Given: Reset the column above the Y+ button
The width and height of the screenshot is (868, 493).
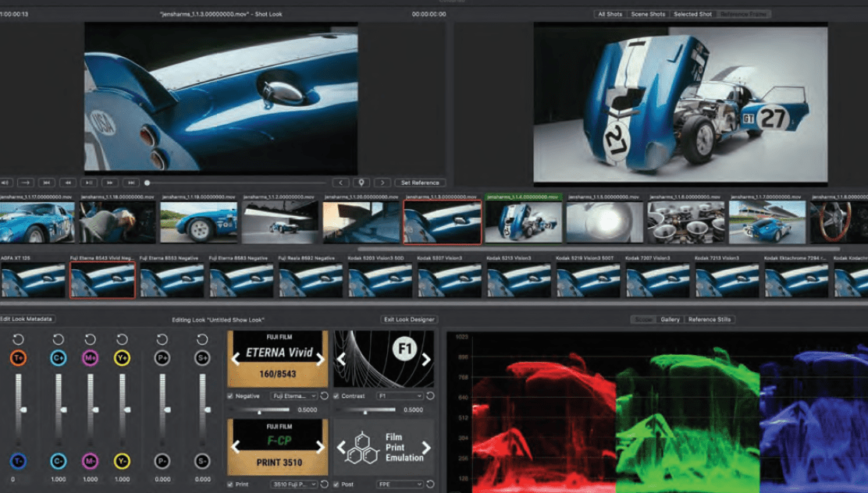Looking at the screenshot, I should 123,339.
